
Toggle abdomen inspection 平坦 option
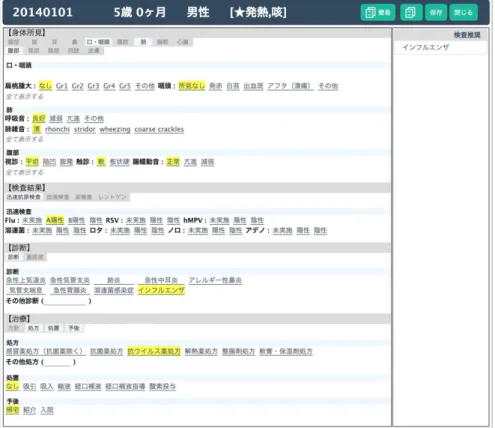[32, 162]
